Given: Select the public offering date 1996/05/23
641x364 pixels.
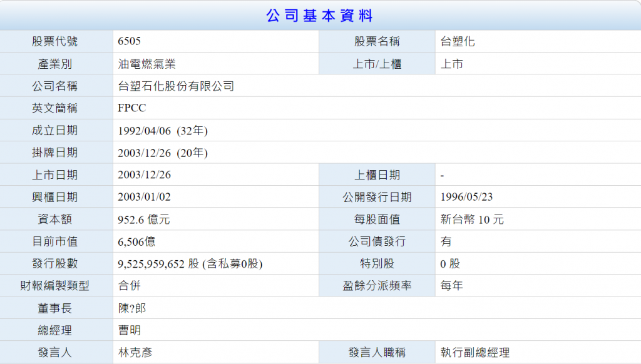Looking at the screenshot, I should tap(467, 197).
